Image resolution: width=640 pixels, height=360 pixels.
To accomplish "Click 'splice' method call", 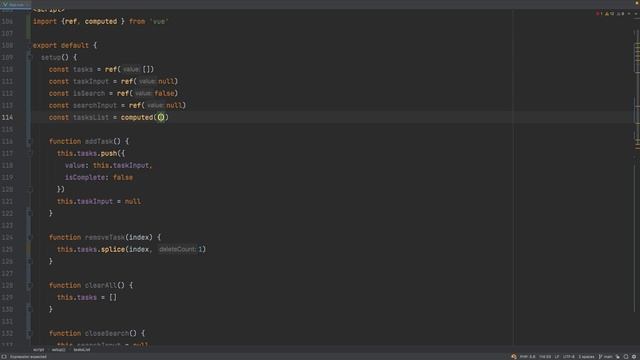I will (x=113, y=249).
